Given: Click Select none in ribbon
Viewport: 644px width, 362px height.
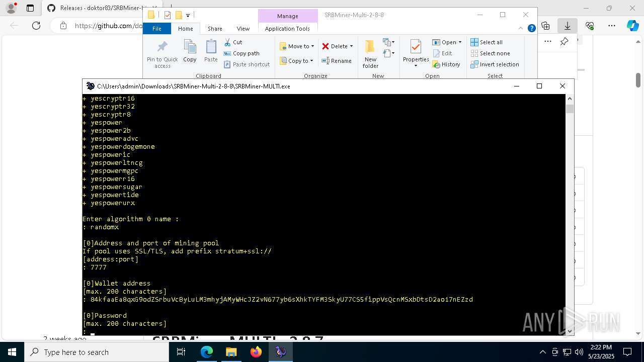Looking at the screenshot, I should 490,53.
